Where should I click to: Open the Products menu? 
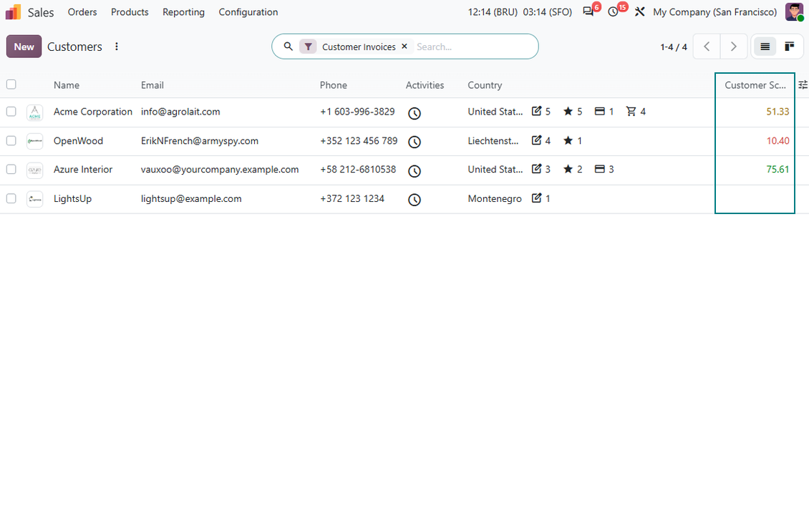[130, 12]
